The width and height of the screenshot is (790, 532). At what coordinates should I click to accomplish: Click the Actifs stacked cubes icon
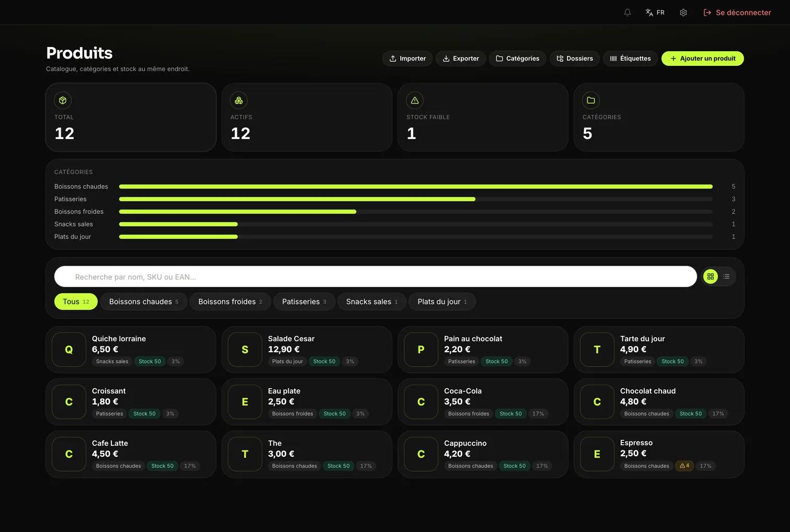239,100
